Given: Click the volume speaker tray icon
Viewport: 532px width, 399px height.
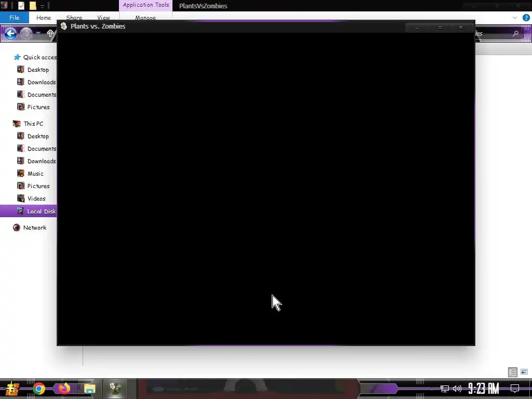Looking at the screenshot, I should click(457, 389).
